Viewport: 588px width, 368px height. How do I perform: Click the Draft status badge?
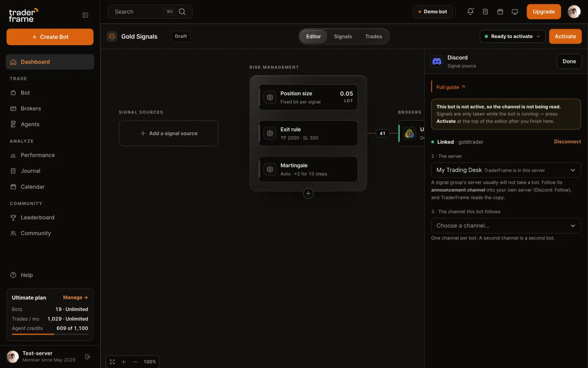(x=181, y=37)
